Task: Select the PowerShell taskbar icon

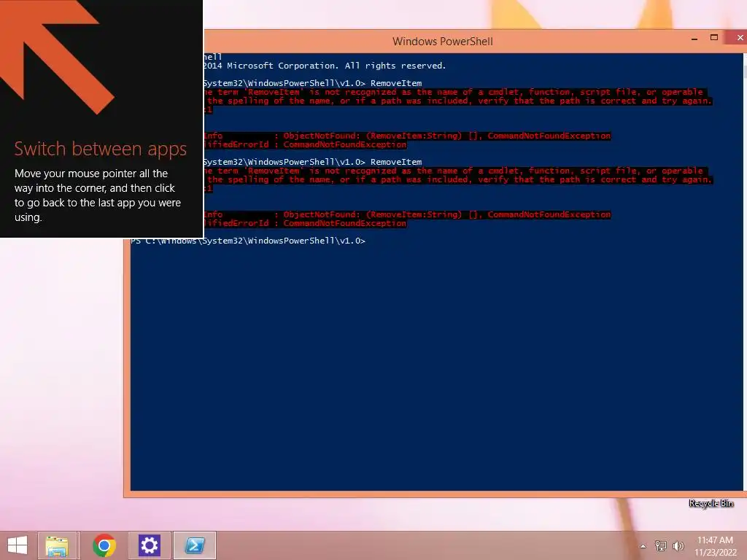Action: [x=195, y=545]
